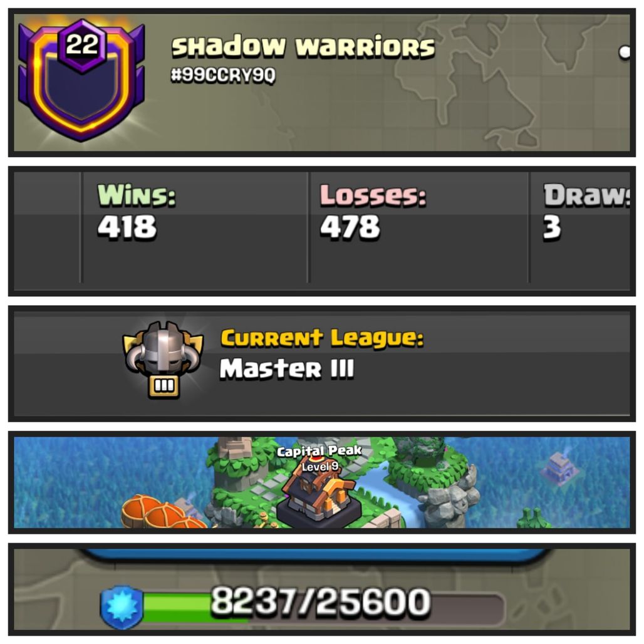The image size is (644, 644).
Task: Tap the Shadow Warriors clan badge
Action: (x=81, y=81)
